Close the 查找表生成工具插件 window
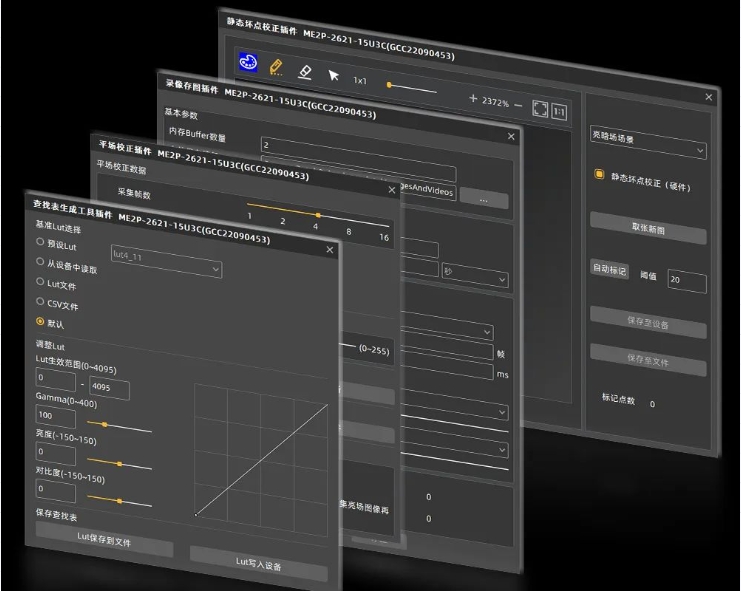741x591 pixels. (x=330, y=250)
